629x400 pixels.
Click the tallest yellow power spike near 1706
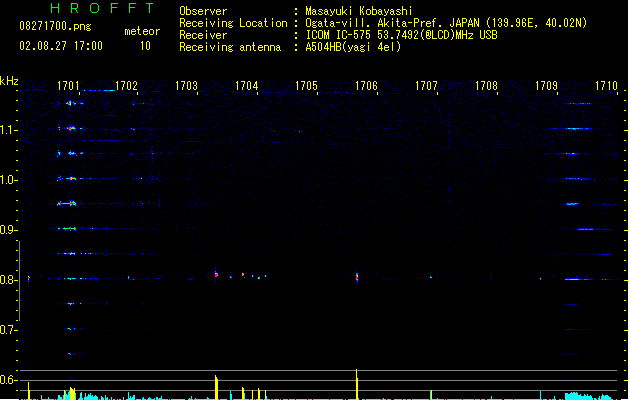(x=357, y=384)
